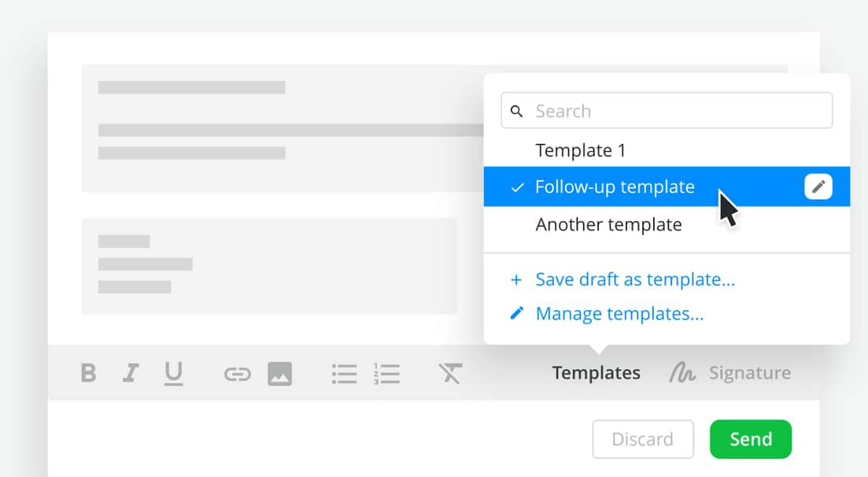Create a numbered list
The image size is (868, 477).
click(x=386, y=373)
